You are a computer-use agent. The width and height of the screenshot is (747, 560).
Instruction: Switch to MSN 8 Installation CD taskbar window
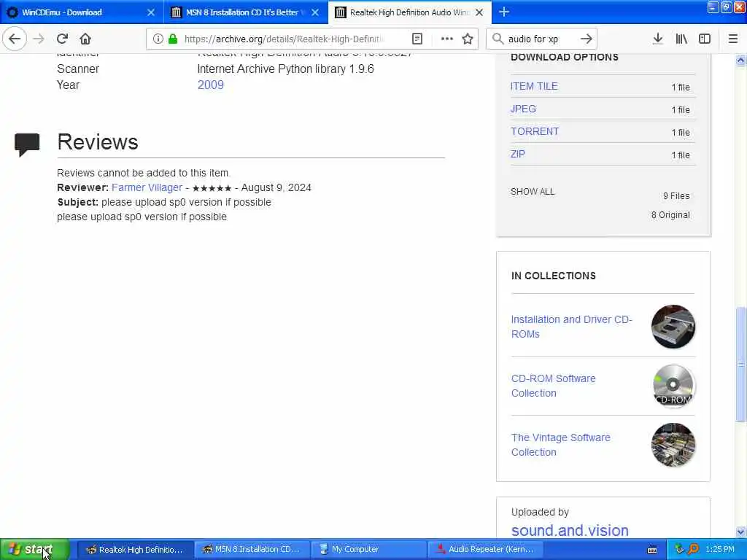252,550
